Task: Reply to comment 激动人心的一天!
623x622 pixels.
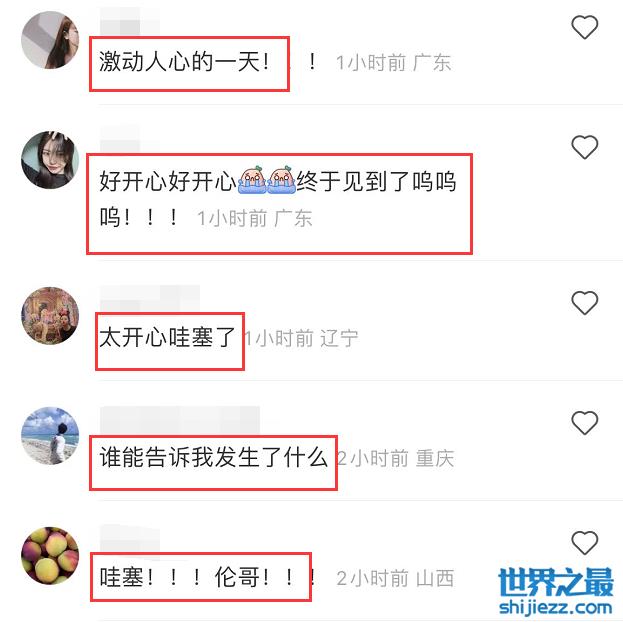Action: (x=208, y=62)
